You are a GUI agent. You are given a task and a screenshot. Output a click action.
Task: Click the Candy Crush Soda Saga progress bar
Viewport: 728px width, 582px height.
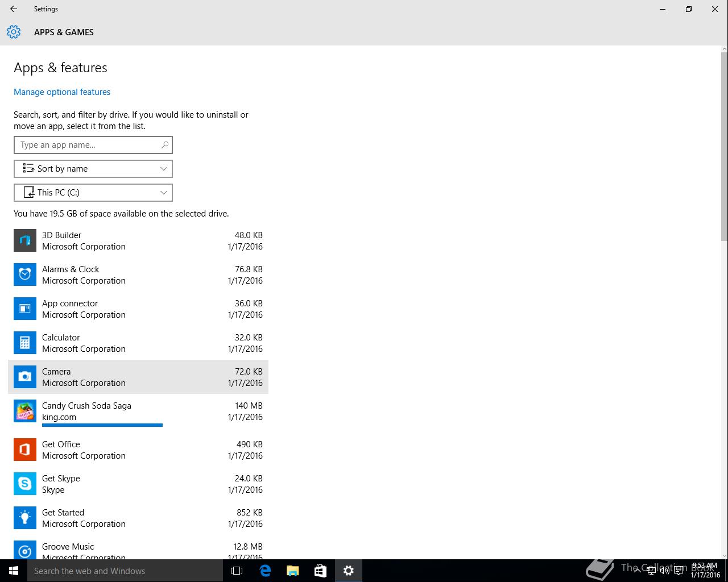coord(102,425)
